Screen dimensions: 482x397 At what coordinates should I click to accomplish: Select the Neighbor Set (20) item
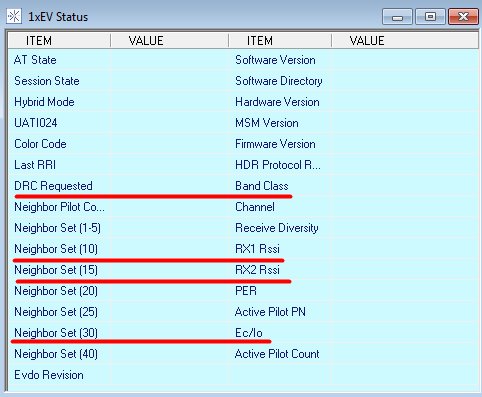[x=56, y=291]
